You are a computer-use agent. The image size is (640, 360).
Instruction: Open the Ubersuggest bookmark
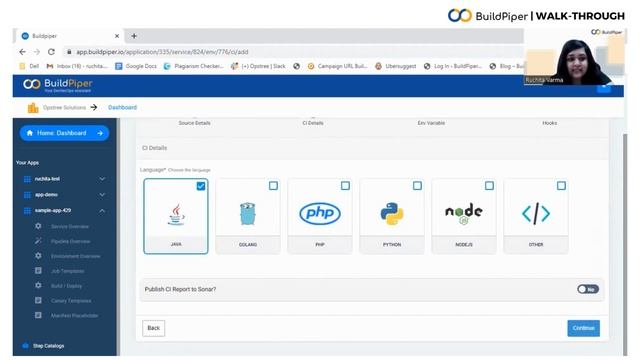(396, 66)
